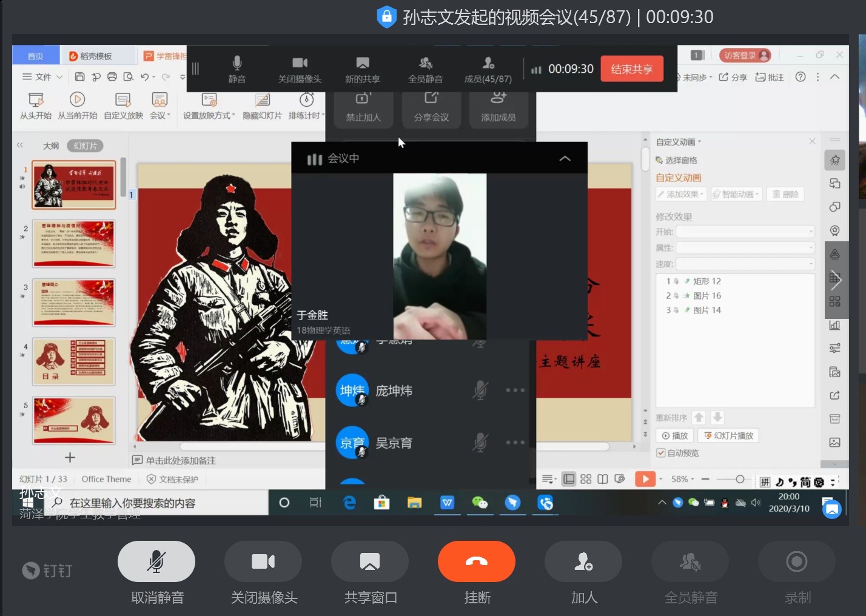Open the 首页 home tab
The image size is (866, 616).
[x=36, y=56]
